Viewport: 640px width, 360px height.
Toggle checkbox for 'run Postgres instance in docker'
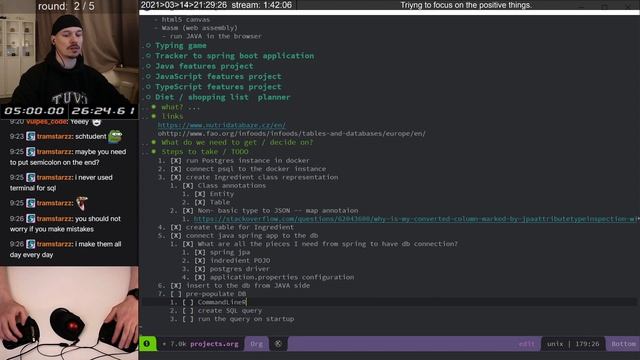[176, 160]
